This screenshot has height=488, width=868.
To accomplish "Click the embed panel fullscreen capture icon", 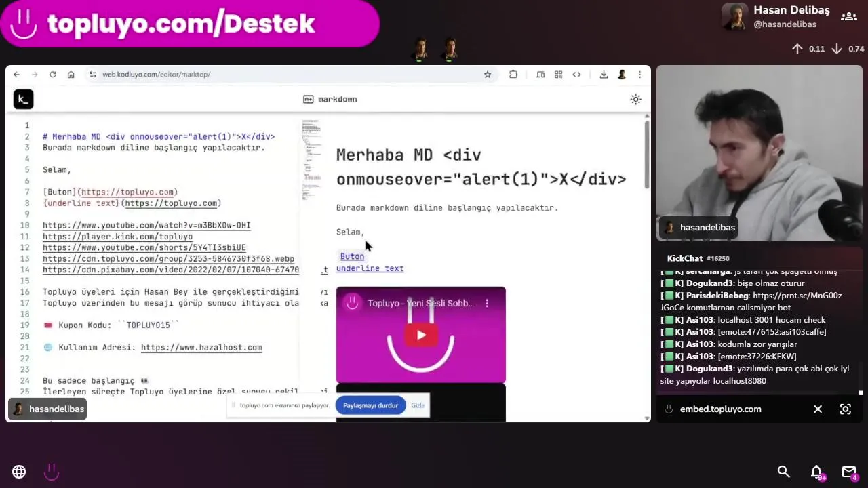I will [846, 409].
